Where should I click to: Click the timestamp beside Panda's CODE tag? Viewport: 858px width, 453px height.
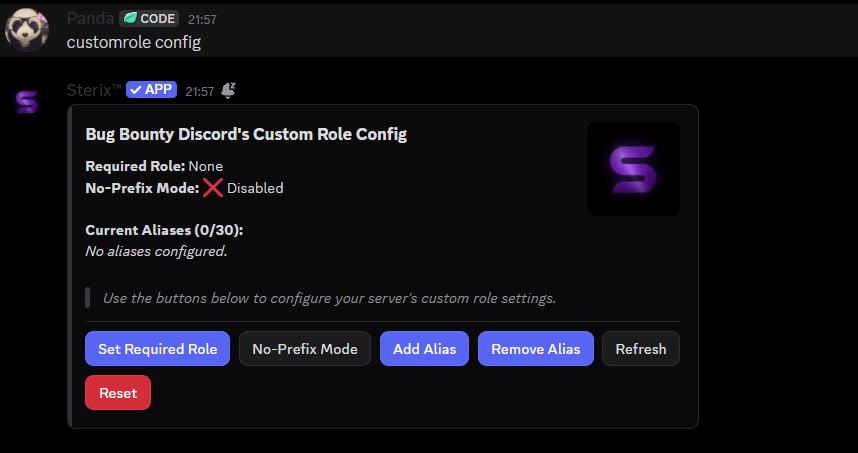[202, 20]
